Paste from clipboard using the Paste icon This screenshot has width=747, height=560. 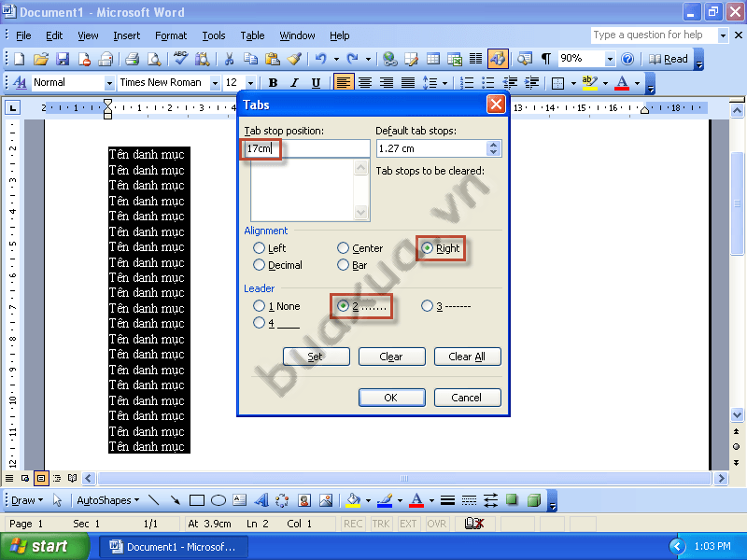[273, 59]
